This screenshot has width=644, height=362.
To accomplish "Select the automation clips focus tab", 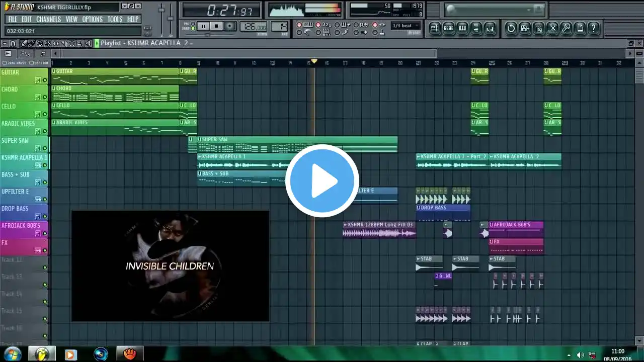I will [25, 53].
